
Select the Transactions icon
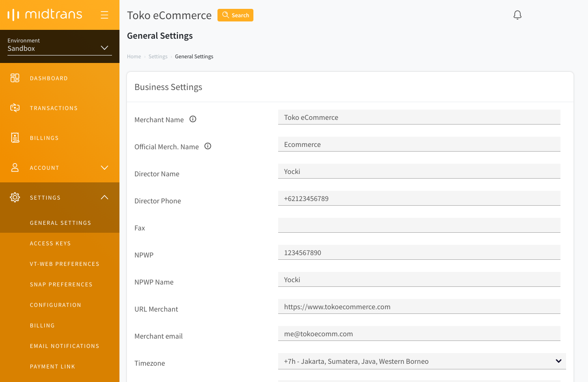(x=15, y=108)
